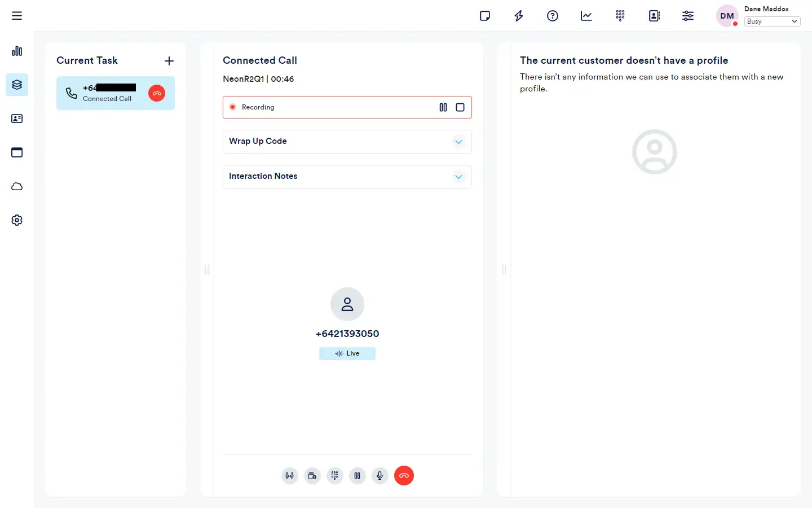812x508 pixels.
Task: Expand the Wrap Up Code section
Action: pos(458,142)
